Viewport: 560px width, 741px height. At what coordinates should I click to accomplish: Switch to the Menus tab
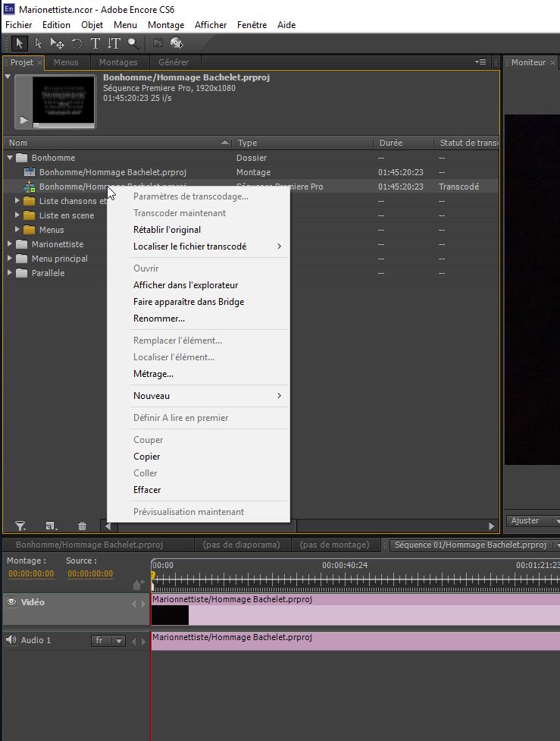coord(66,62)
